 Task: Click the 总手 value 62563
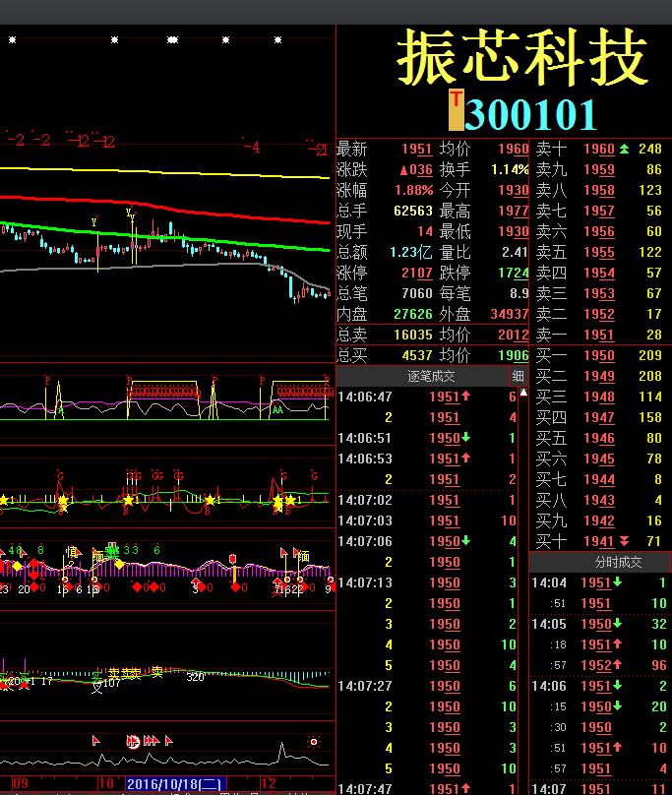tap(413, 211)
